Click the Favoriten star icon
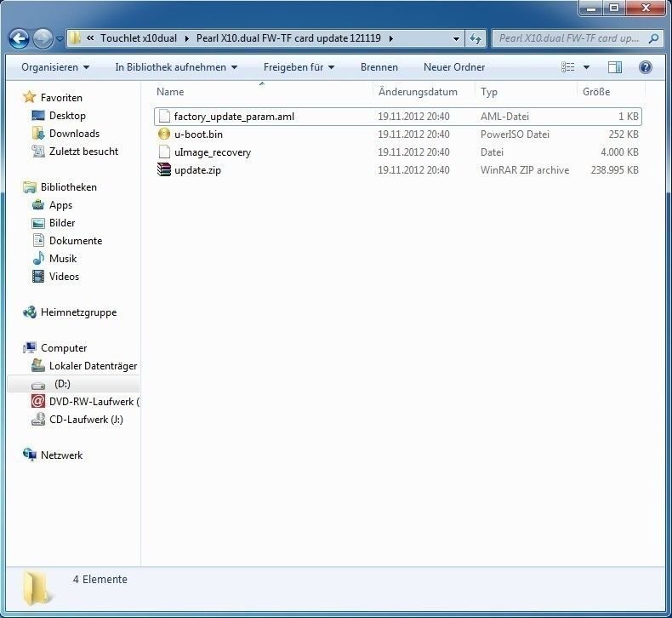 29,97
